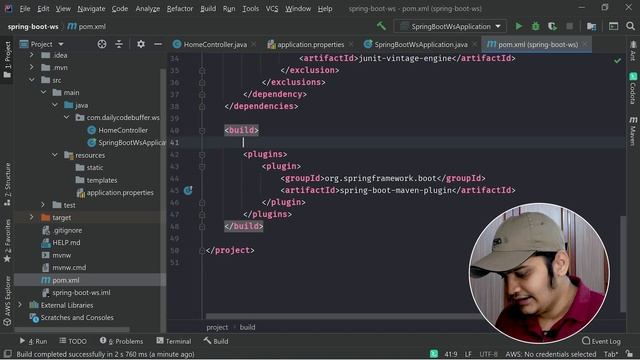640x360 pixels.
Task: Open SpringBootWsApplication run configuration dropdown
Action: (450, 26)
